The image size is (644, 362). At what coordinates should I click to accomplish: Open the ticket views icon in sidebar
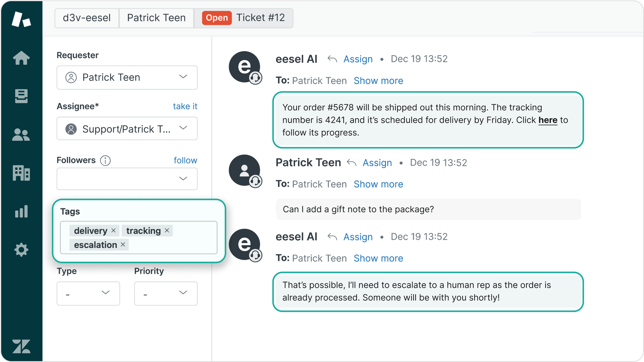click(x=21, y=97)
